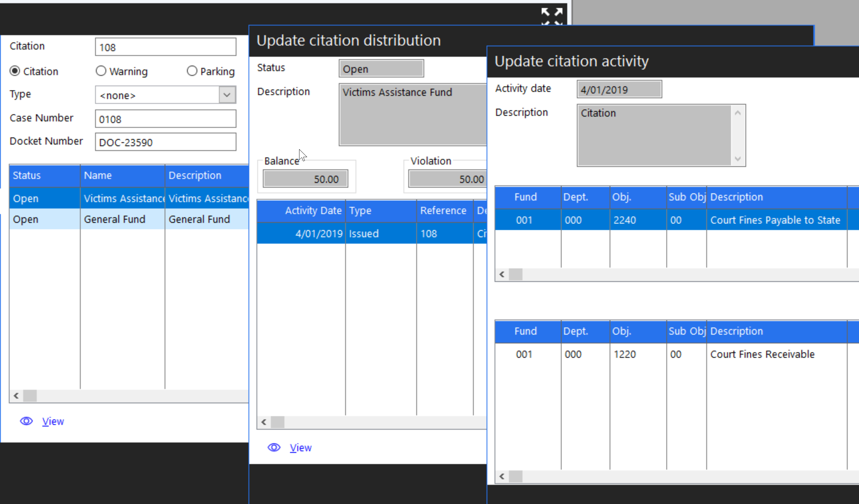Click the View link in the distribution window
859x504 pixels.
(x=300, y=448)
